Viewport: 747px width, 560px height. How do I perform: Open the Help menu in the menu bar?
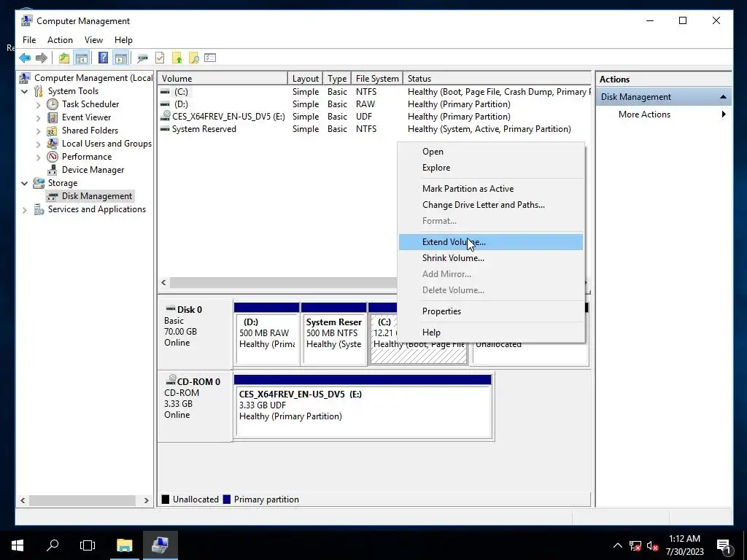pos(123,40)
